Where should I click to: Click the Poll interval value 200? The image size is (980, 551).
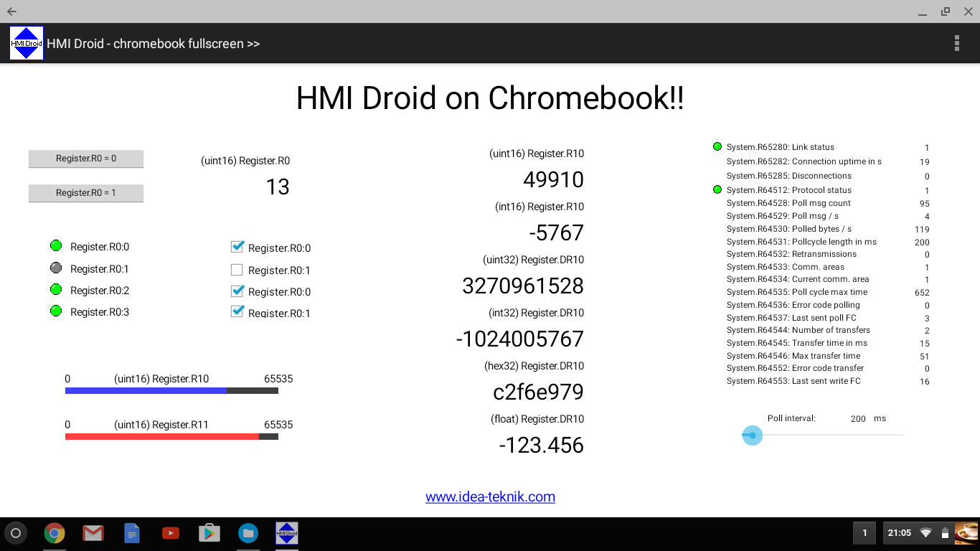(x=858, y=419)
